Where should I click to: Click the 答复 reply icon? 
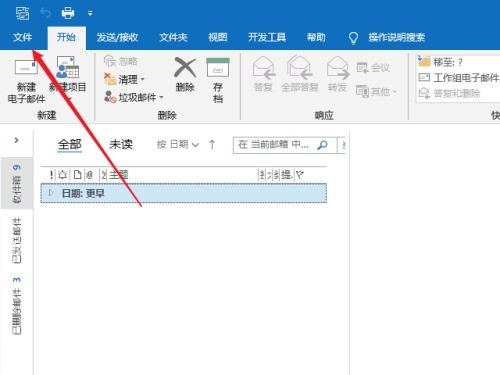coord(263,68)
